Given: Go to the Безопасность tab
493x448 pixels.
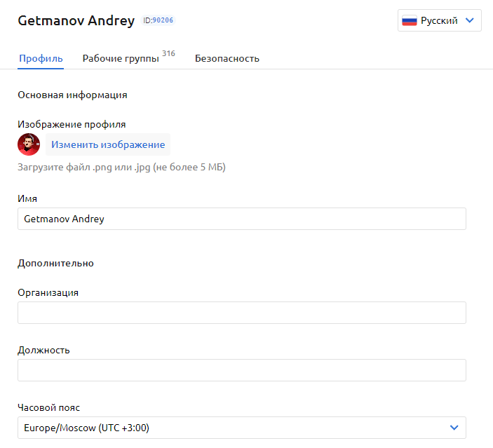Looking at the screenshot, I should 227,59.
